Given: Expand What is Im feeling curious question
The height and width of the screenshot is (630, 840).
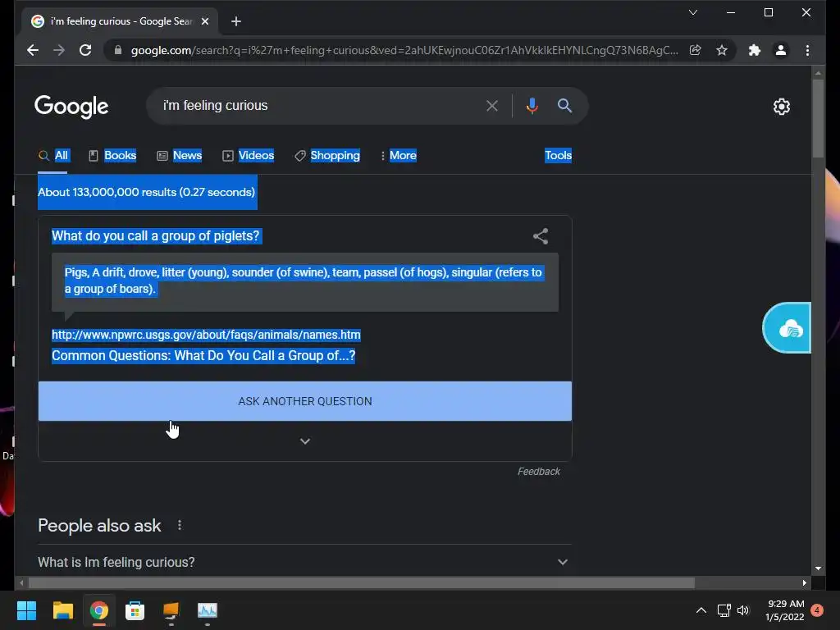Looking at the screenshot, I should click(x=304, y=562).
